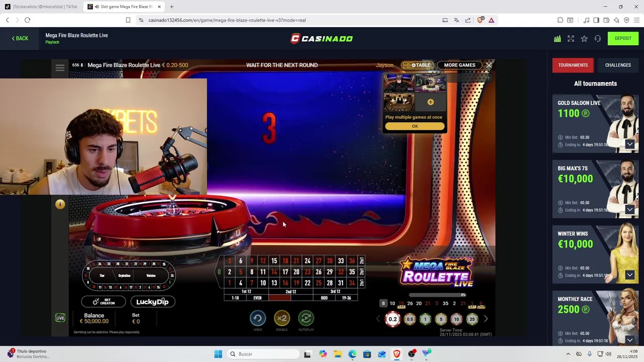Open browser translate page icon
644x362 pixels.
(456, 20)
